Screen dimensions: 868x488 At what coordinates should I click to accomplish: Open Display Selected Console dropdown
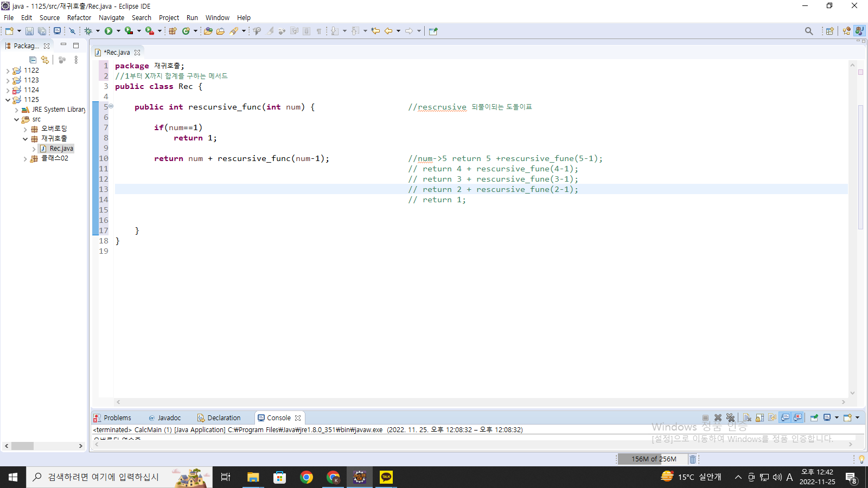click(837, 418)
